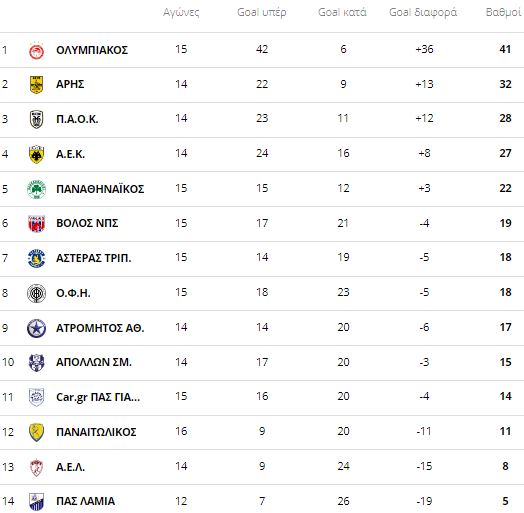Sort by the Βαθμοί column header
The image size is (524, 513).
click(x=504, y=12)
